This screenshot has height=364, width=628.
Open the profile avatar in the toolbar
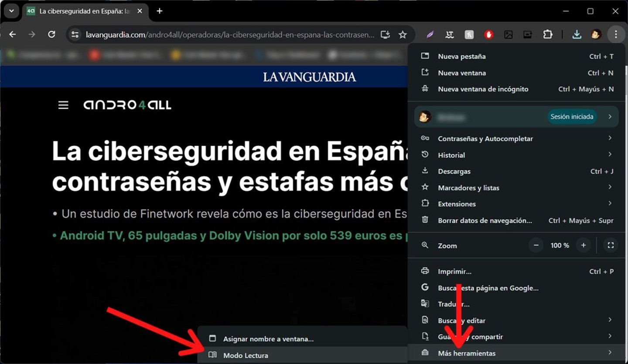click(596, 34)
